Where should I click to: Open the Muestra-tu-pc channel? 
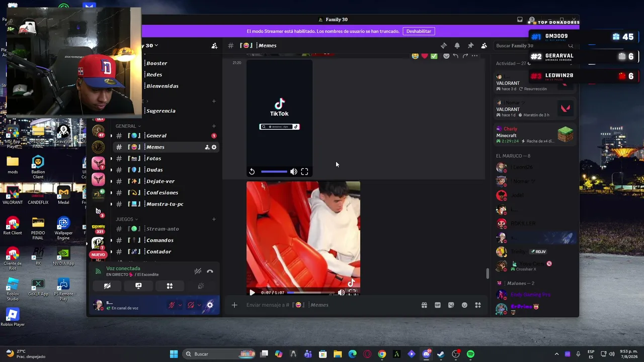pyautogui.click(x=165, y=204)
